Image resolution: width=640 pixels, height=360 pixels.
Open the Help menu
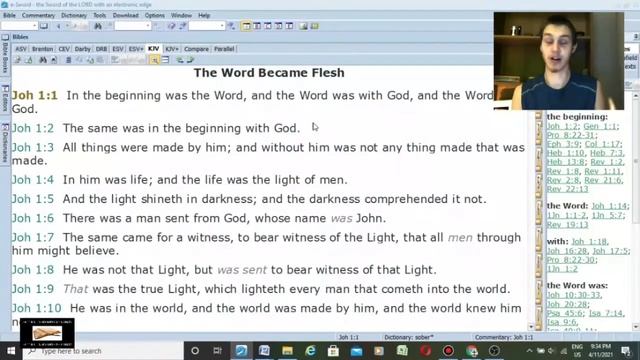204,16
